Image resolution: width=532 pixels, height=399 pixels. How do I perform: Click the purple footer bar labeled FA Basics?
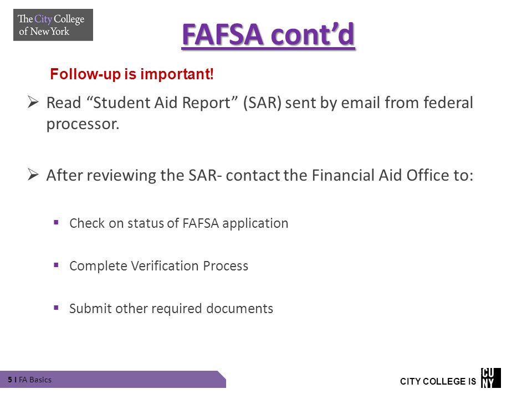click(113, 379)
